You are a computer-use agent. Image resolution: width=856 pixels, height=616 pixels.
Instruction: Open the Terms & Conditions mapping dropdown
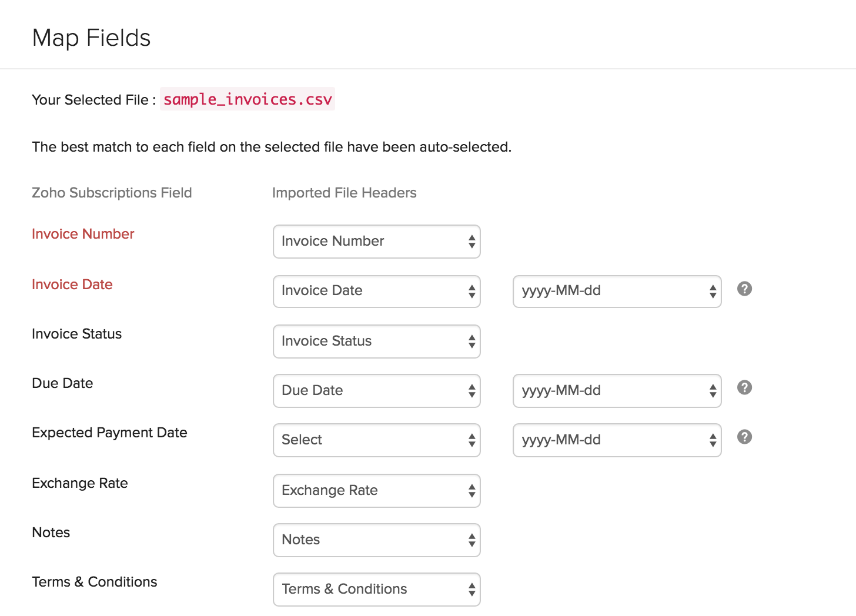pyautogui.click(x=376, y=589)
